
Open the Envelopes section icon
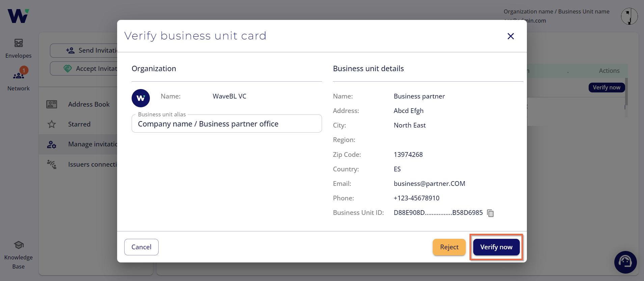(x=19, y=43)
